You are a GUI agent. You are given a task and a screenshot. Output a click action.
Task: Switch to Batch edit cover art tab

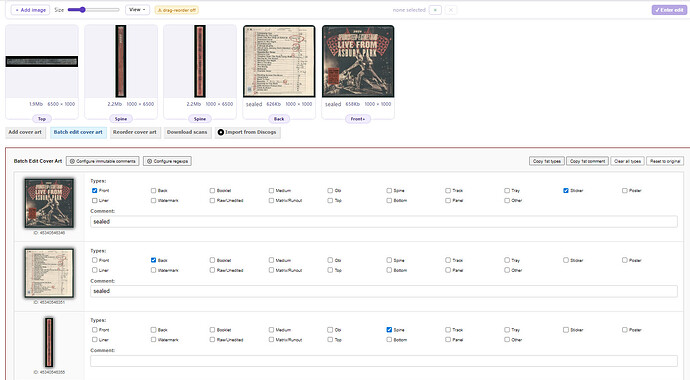(78, 132)
